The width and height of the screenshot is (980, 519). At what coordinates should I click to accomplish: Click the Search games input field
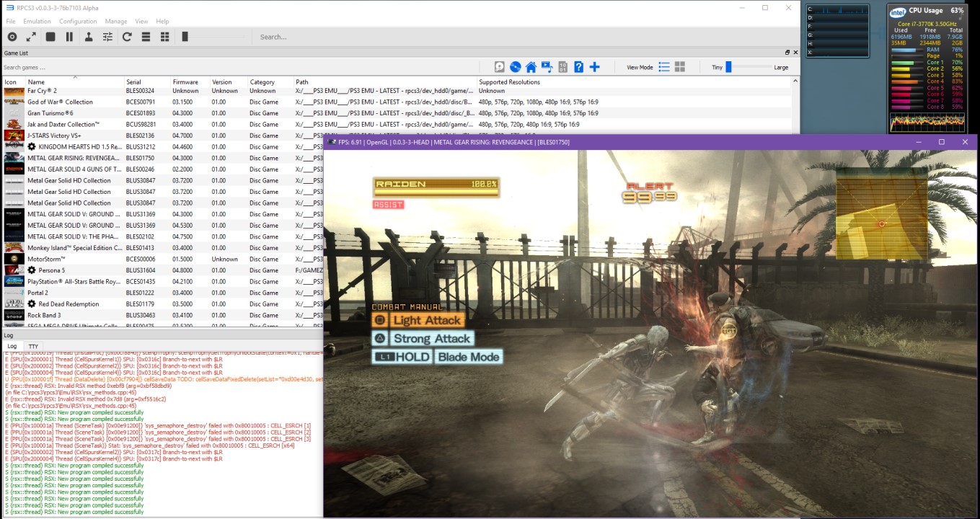(x=238, y=67)
